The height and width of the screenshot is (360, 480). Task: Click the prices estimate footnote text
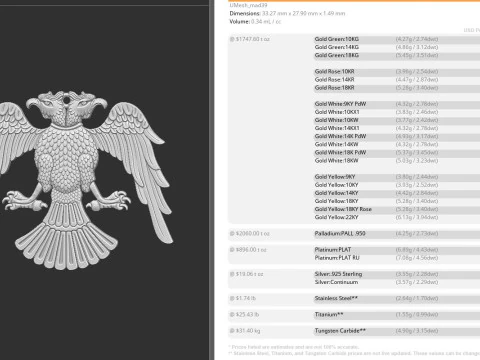(294, 347)
